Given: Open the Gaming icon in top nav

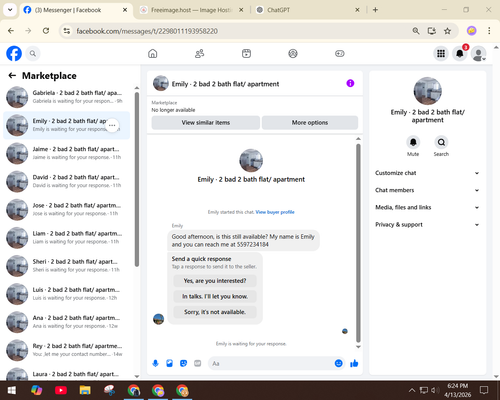Looking at the screenshot, I should pyautogui.click(x=340, y=53).
